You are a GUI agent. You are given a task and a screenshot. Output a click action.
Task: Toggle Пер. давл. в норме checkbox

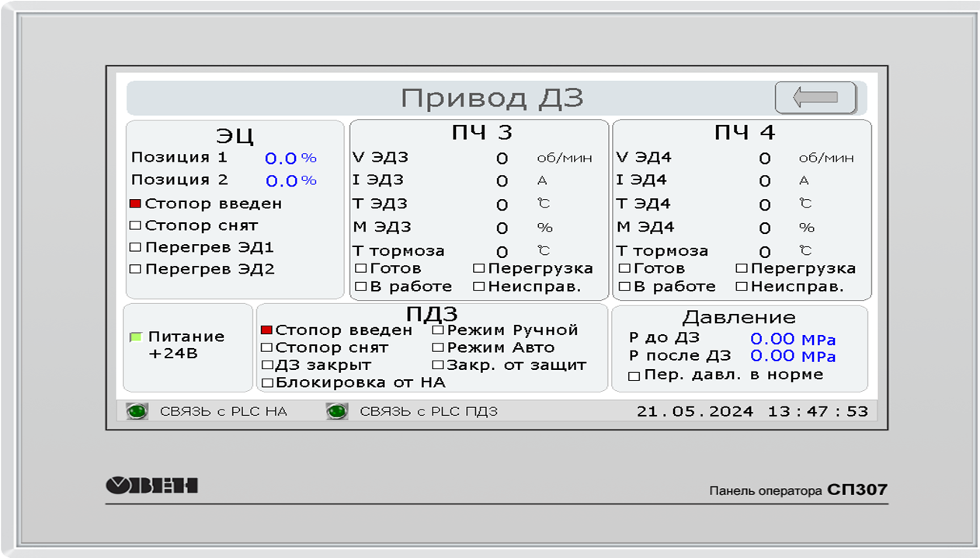pyautogui.click(x=634, y=376)
